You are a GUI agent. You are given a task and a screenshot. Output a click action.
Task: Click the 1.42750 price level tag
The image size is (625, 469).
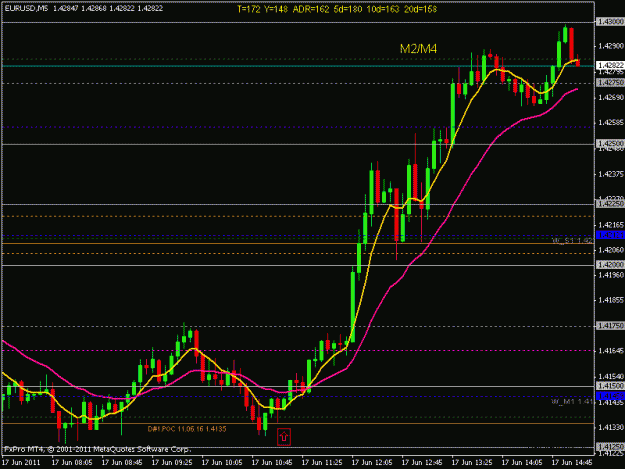(610, 82)
